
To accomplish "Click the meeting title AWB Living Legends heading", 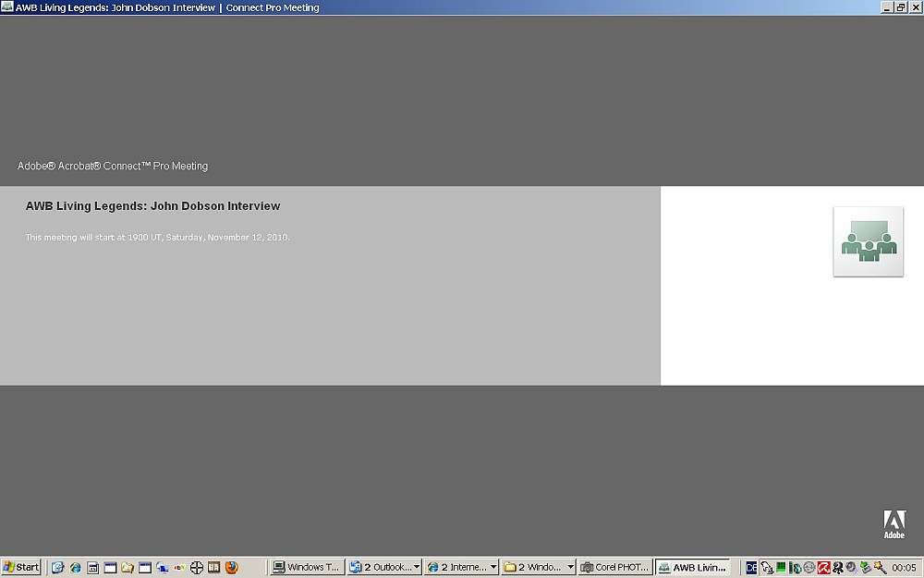I will (152, 206).
